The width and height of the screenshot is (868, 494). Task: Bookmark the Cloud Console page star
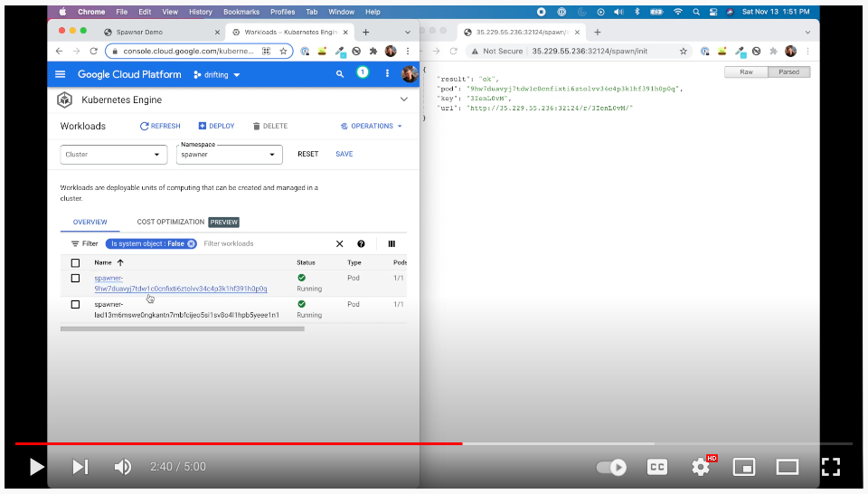283,51
